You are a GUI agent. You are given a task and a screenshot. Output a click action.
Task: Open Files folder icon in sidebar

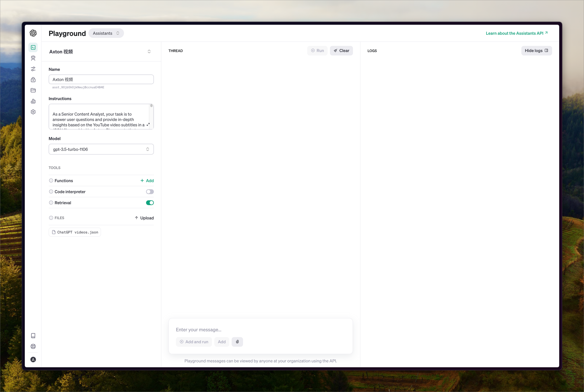click(x=33, y=90)
